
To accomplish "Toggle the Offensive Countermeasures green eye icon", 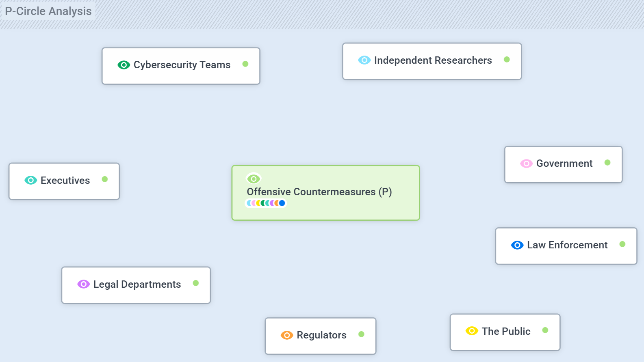I will pyautogui.click(x=254, y=179).
